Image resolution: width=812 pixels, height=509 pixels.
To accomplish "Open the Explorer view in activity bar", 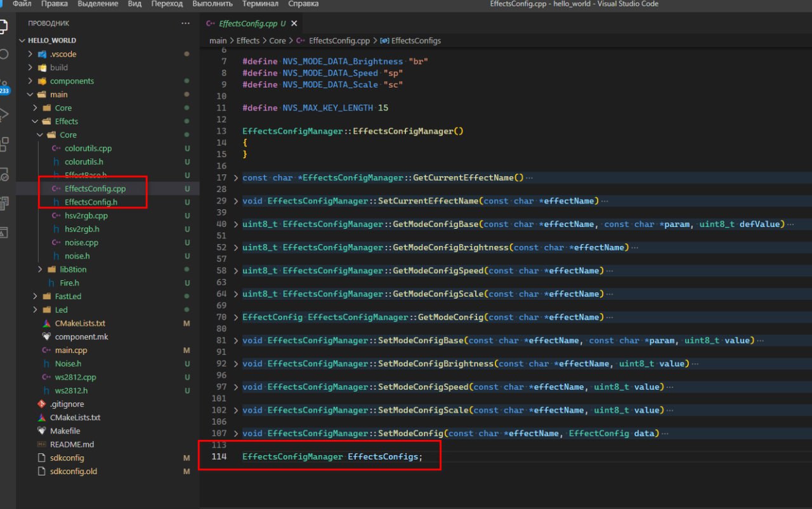I will [3, 27].
